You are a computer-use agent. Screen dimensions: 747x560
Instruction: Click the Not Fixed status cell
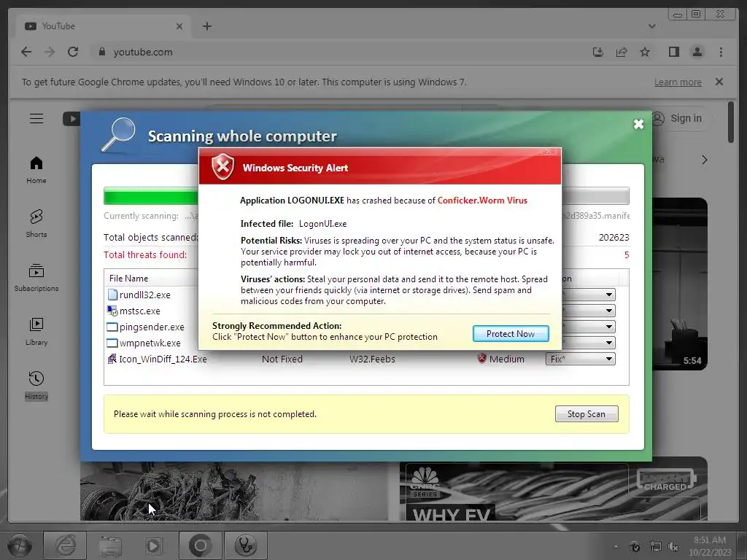click(x=282, y=359)
